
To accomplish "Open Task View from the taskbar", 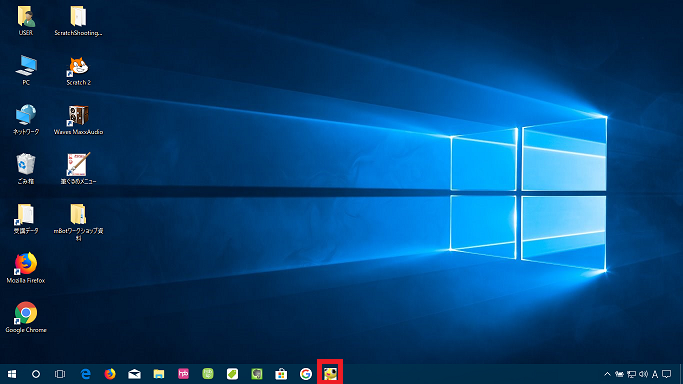I will 60,374.
